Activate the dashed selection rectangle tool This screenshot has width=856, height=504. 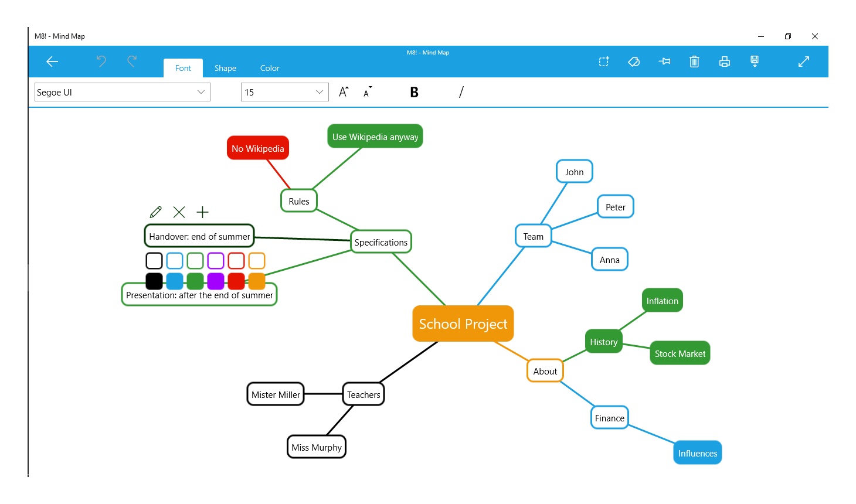604,62
